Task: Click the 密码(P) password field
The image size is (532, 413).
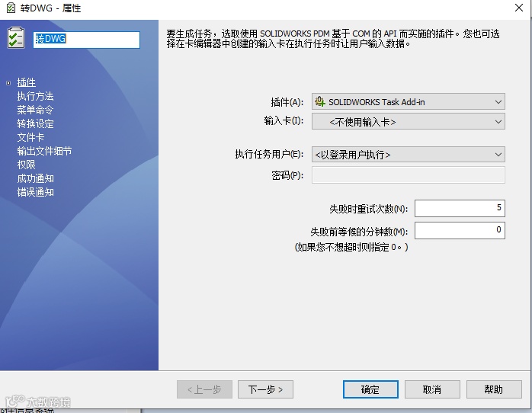Action: click(x=409, y=175)
